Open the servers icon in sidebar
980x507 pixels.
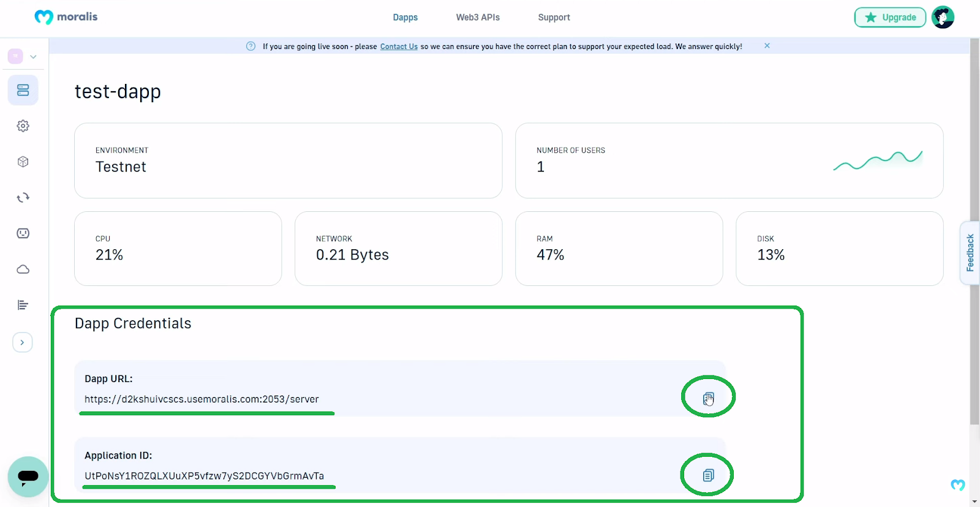tap(23, 90)
